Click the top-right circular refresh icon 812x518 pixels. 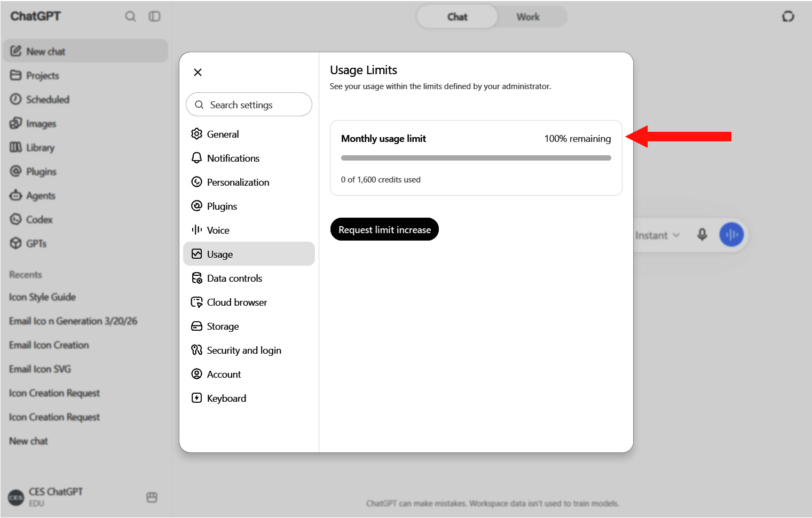tap(788, 17)
